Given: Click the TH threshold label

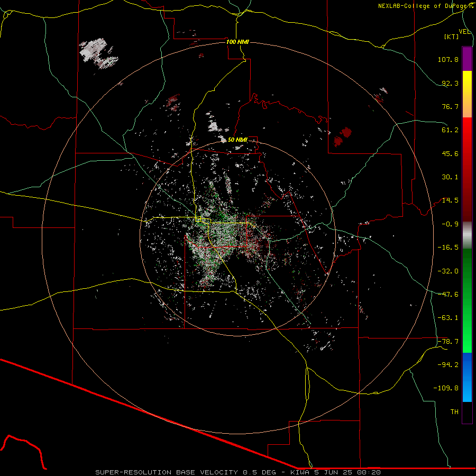Looking at the screenshot, I should [454, 412].
